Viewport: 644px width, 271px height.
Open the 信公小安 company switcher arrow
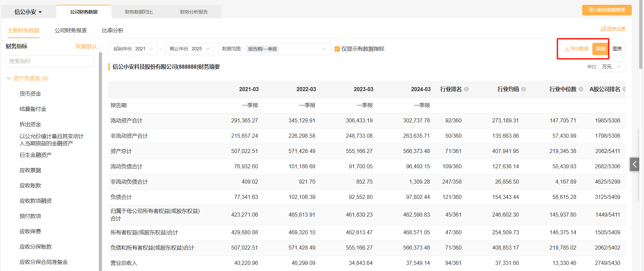point(40,12)
